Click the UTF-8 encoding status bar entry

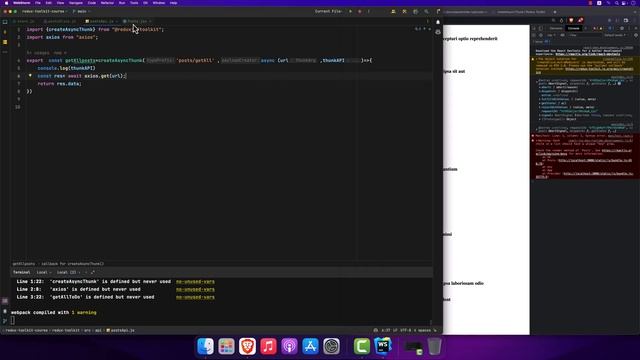(x=405, y=330)
